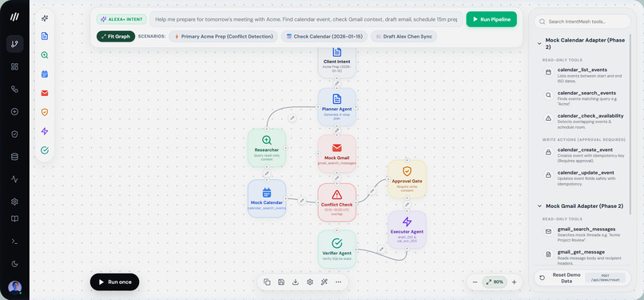Select the Executor Agent node
The height and width of the screenshot is (300, 644).
click(x=407, y=230)
